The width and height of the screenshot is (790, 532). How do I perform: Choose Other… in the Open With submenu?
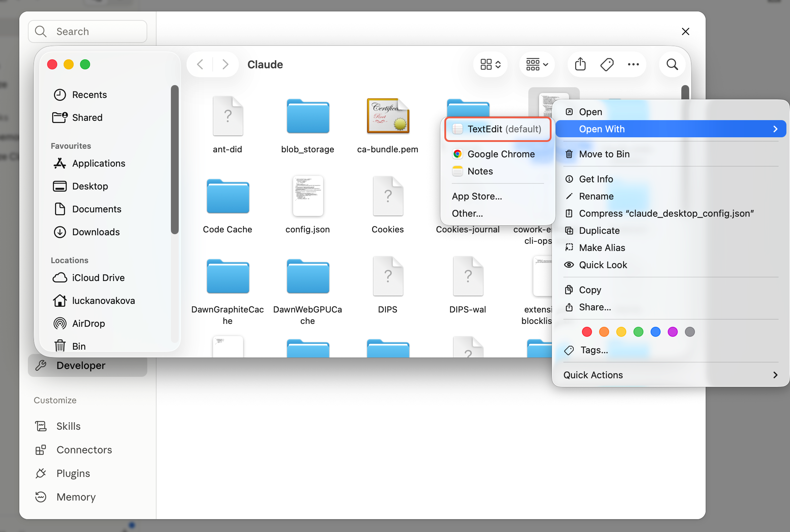point(498,213)
